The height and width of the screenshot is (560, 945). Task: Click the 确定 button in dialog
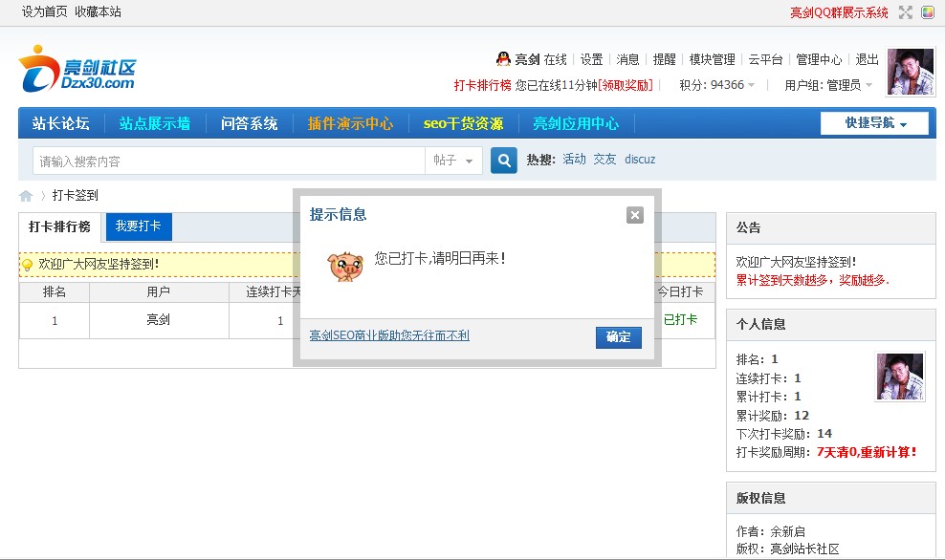[x=618, y=337]
